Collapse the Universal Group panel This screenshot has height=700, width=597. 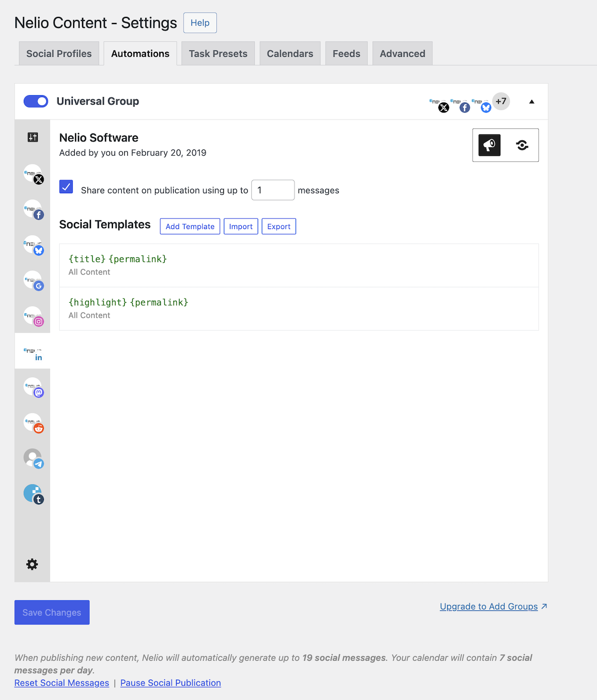click(x=531, y=102)
